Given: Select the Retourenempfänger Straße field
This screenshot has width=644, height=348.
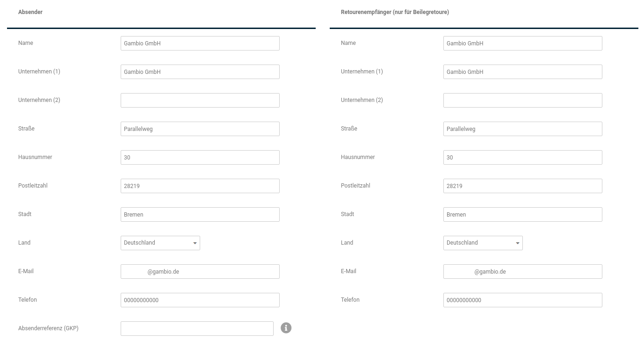Looking at the screenshot, I should point(523,129).
